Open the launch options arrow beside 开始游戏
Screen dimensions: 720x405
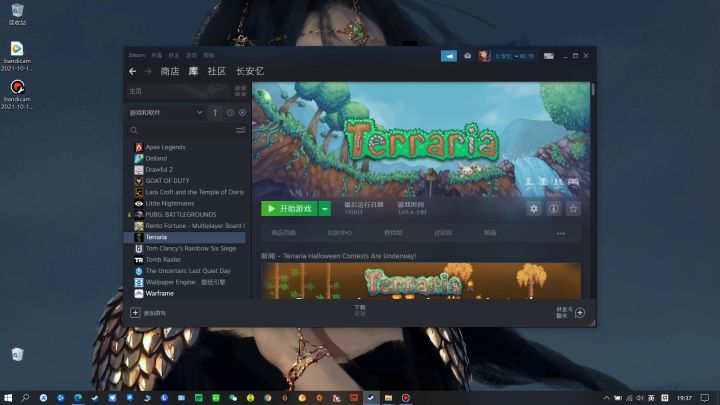click(x=325, y=209)
